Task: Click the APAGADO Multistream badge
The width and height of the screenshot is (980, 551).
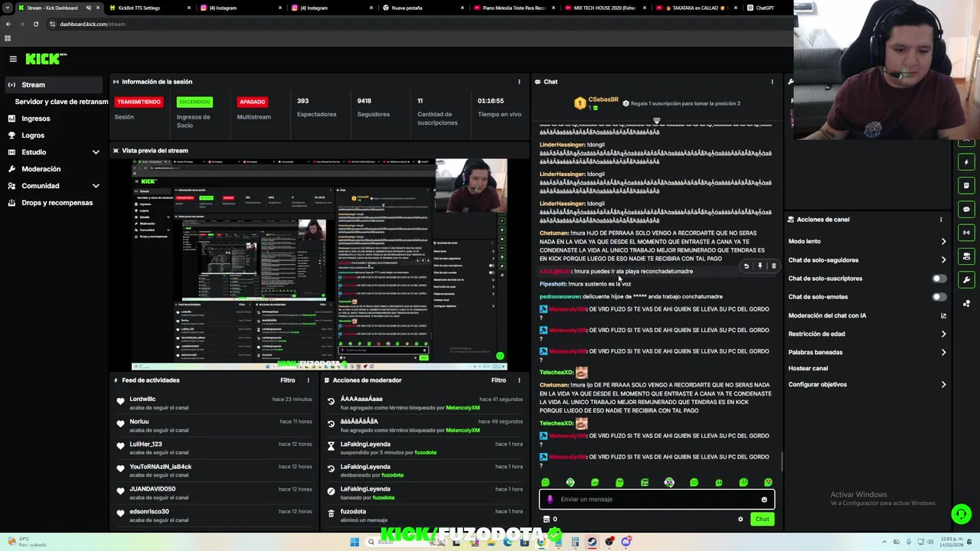Action: tap(252, 102)
